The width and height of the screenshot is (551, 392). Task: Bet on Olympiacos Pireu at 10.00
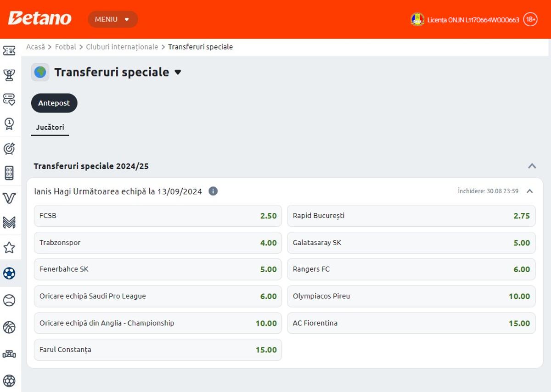(411, 296)
